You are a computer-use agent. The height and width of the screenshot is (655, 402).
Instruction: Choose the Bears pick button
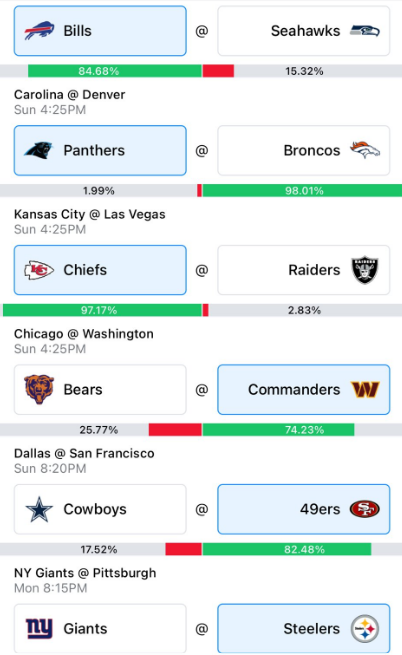(x=100, y=389)
